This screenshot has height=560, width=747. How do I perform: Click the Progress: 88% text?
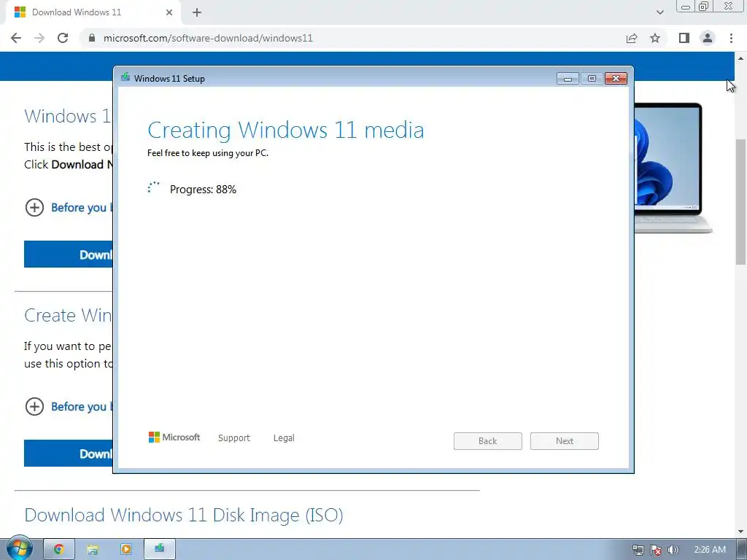point(203,190)
